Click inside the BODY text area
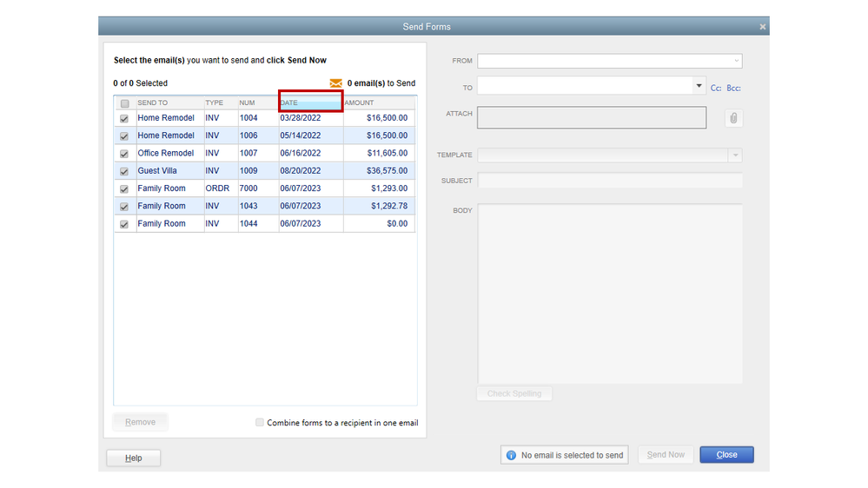Viewport: 868px width, 488px height. point(609,293)
